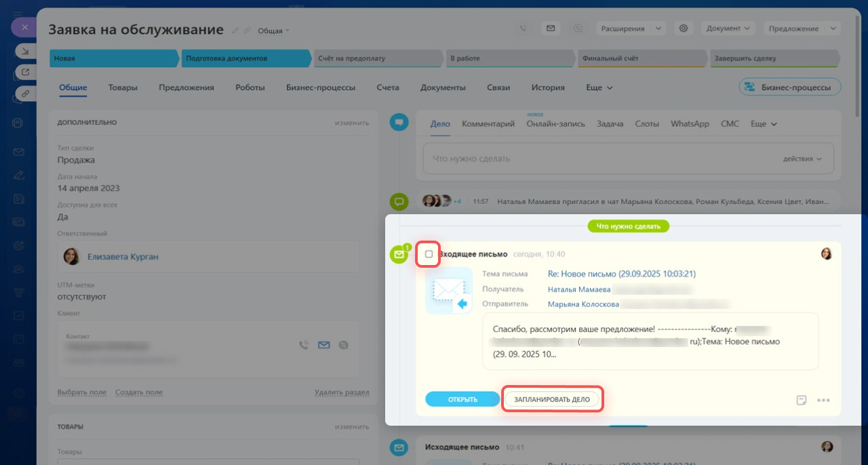Screen dimensions: 868x465
Task: Click the email envelope icon in header
Action: [x=551, y=28]
